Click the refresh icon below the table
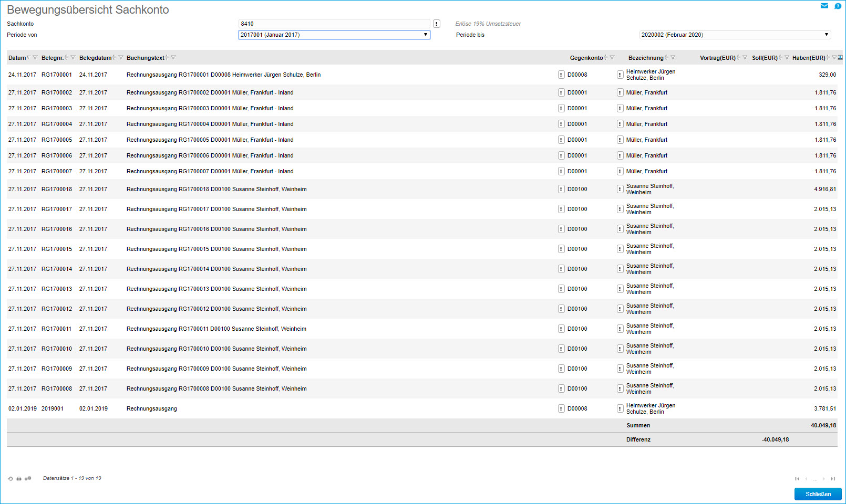The image size is (846, 504). point(11,479)
